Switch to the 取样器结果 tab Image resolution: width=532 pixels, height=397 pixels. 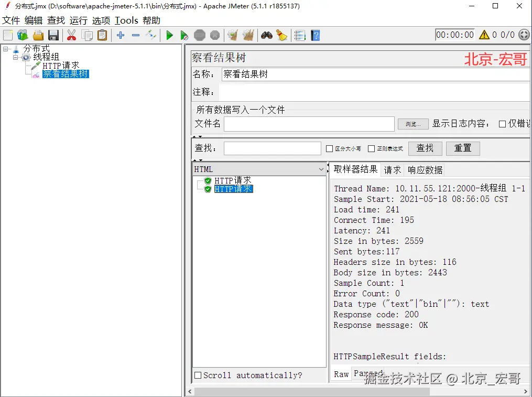tap(355, 169)
